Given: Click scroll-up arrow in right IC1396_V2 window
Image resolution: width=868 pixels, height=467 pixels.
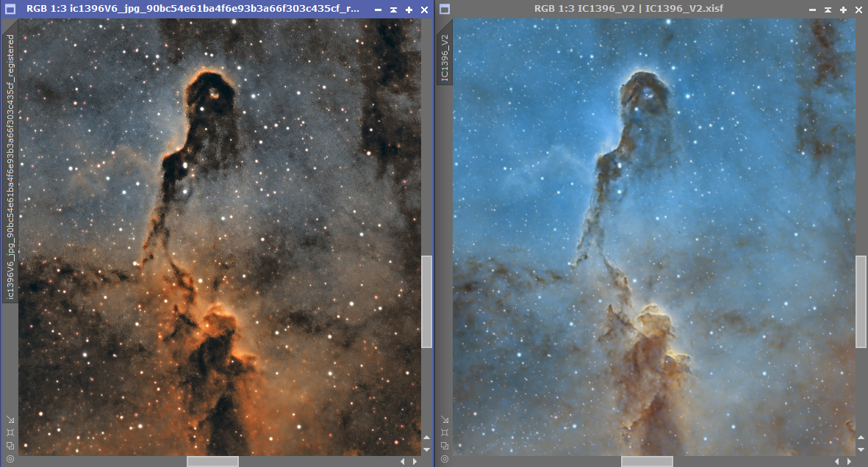Looking at the screenshot, I should pyautogui.click(x=861, y=438).
